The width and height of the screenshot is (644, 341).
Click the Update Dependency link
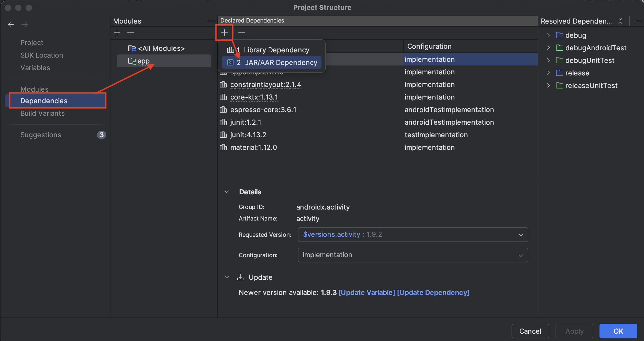433,293
